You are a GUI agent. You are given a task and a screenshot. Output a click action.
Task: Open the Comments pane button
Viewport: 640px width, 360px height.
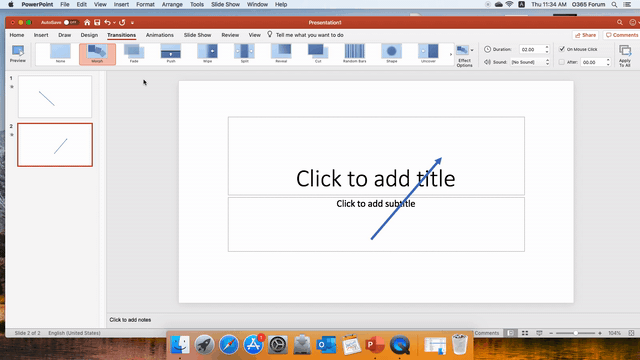pos(622,35)
